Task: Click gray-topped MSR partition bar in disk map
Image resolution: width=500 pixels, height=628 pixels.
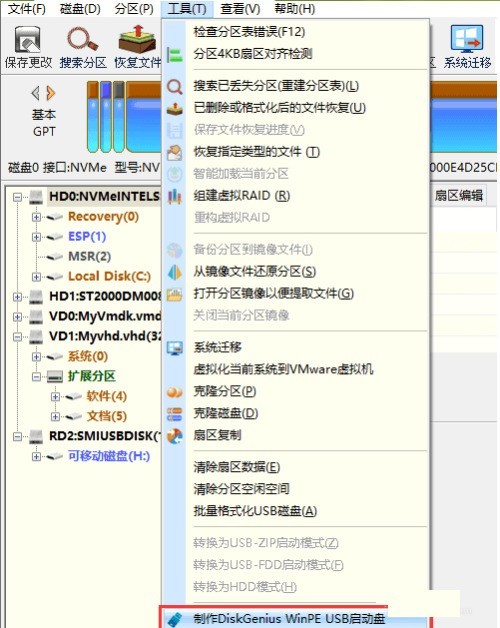Action: pos(119,117)
